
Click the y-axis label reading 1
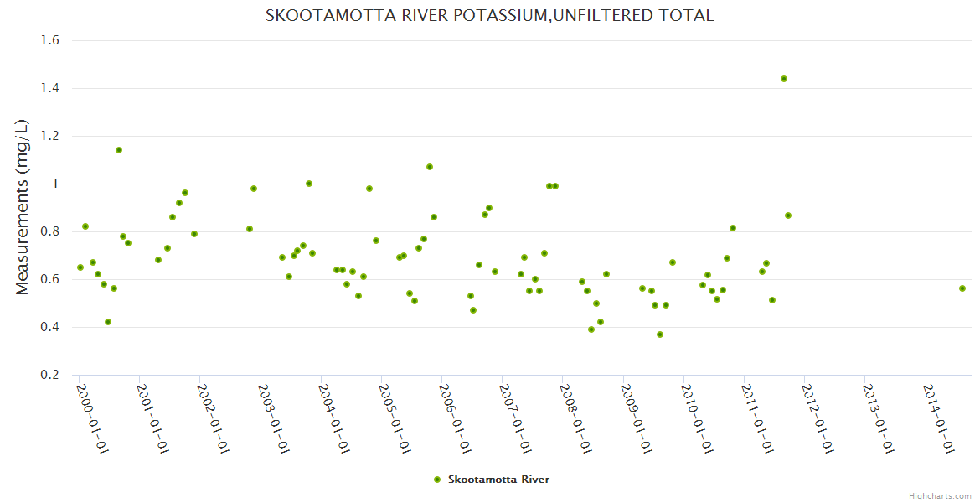(x=54, y=184)
